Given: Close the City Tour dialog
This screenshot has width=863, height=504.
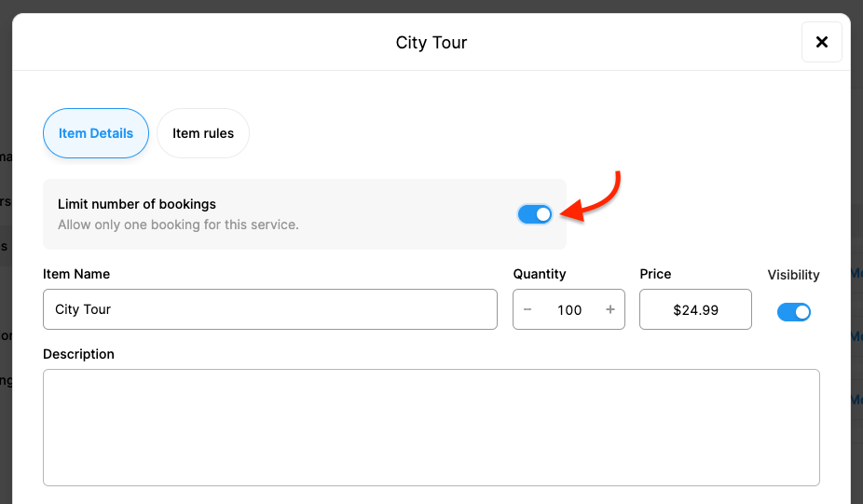Looking at the screenshot, I should pos(821,42).
